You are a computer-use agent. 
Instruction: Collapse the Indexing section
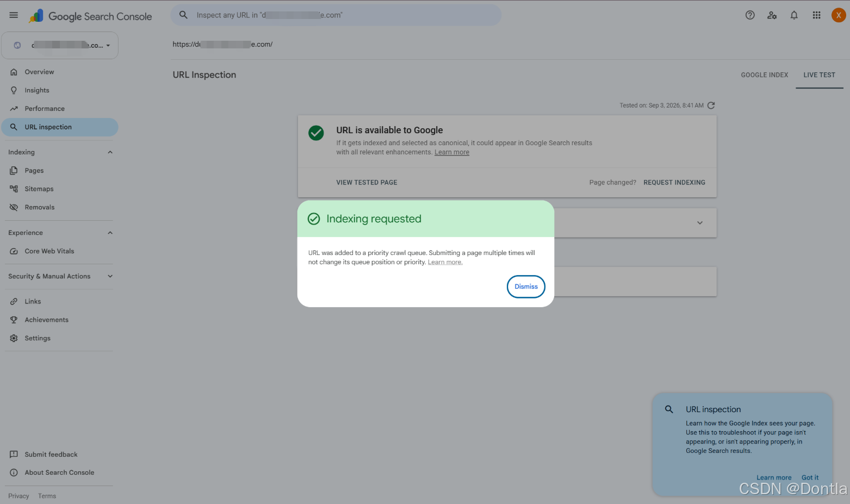point(110,152)
